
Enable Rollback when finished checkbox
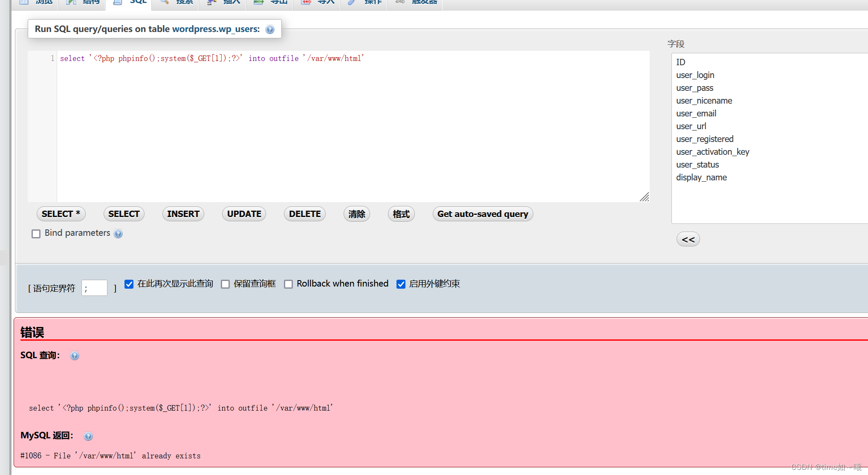(289, 284)
